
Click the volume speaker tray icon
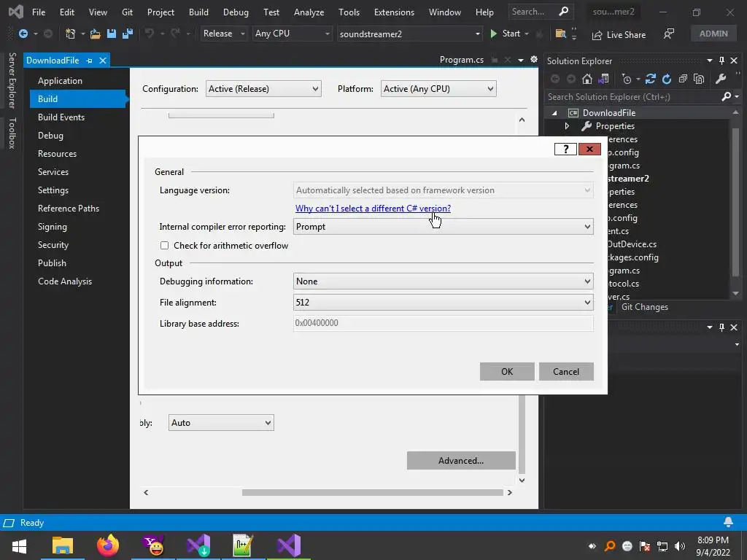pyautogui.click(x=680, y=545)
